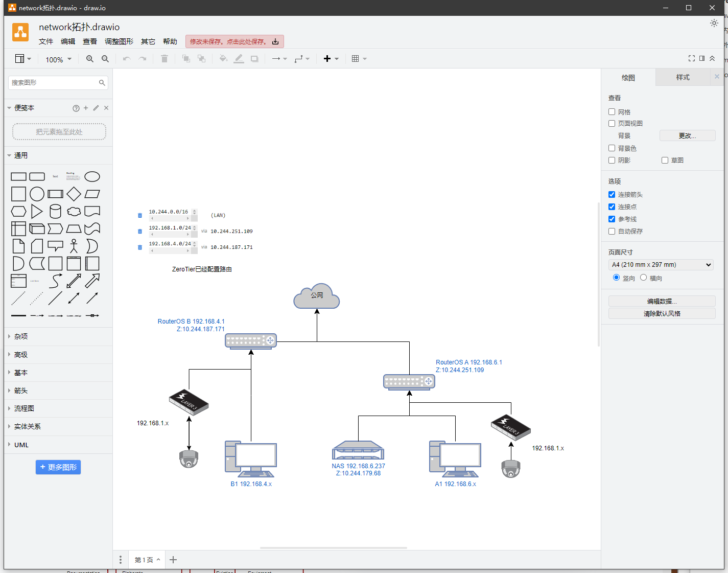Screen dimensions: 728x573
Task: Select the hexagon shape in 通用 palette
Action: pyautogui.click(x=18, y=212)
